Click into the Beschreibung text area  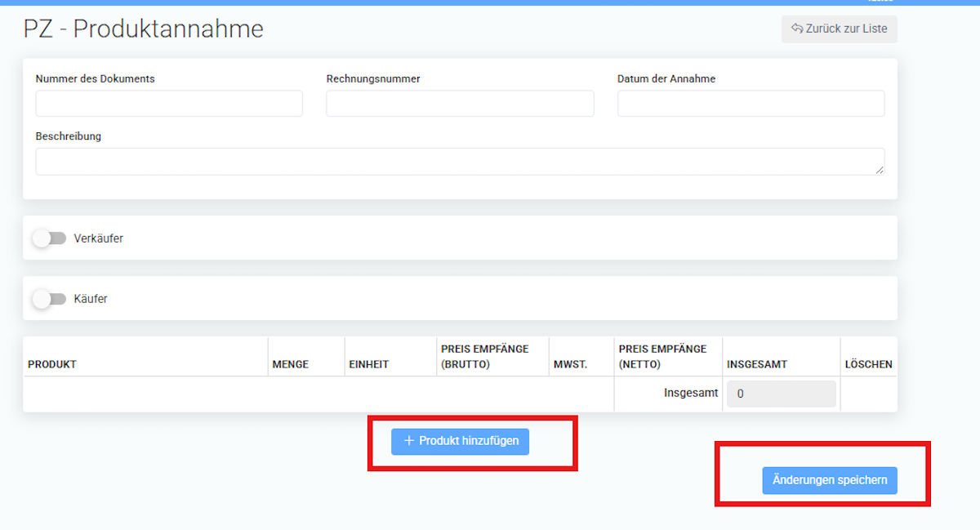click(460, 161)
